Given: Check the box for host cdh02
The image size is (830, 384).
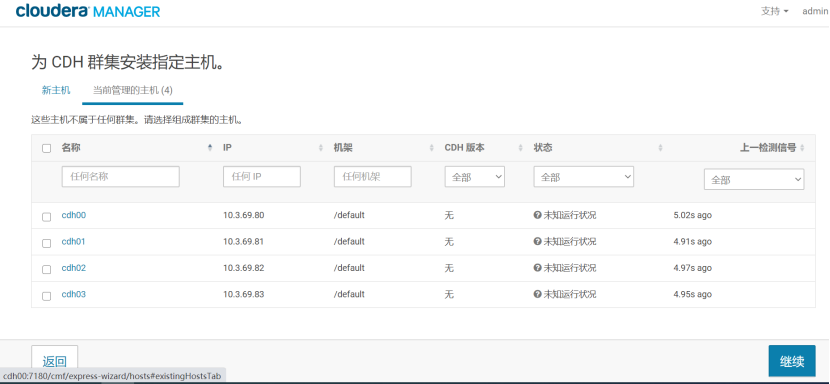Looking at the screenshot, I should [47, 270].
